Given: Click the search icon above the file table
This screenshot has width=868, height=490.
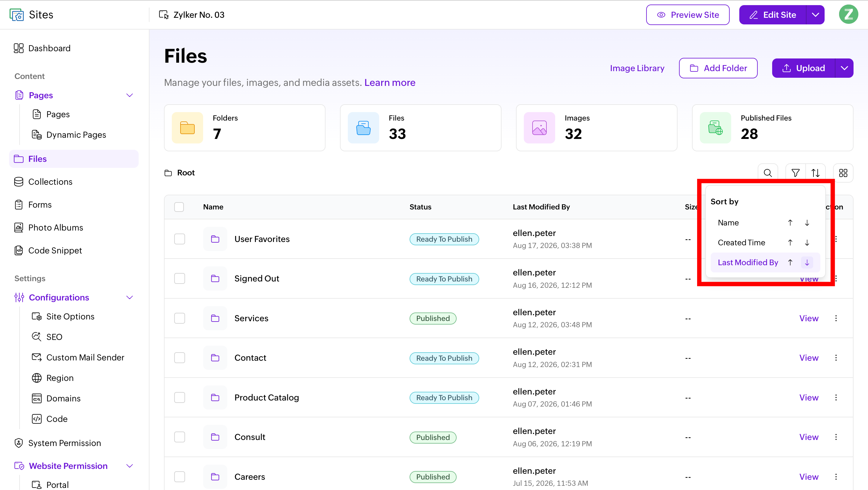Looking at the screenshot, I should 768,173.
